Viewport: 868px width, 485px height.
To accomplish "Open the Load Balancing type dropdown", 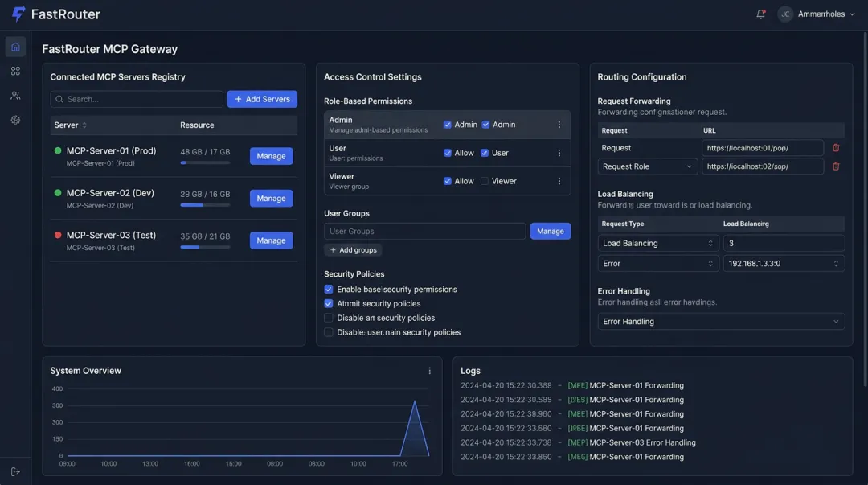I will pos(658,244).
